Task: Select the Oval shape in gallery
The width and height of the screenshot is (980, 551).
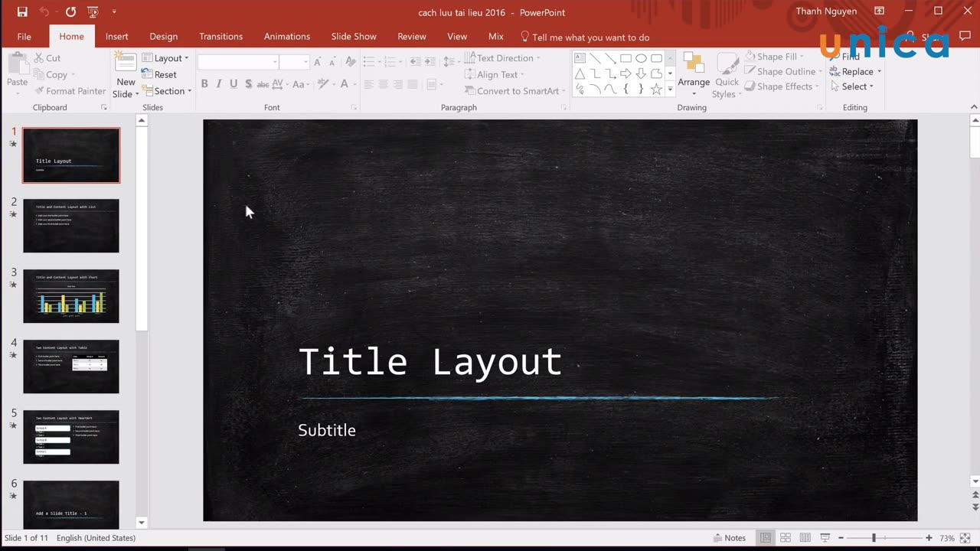Action: (641, 58)
